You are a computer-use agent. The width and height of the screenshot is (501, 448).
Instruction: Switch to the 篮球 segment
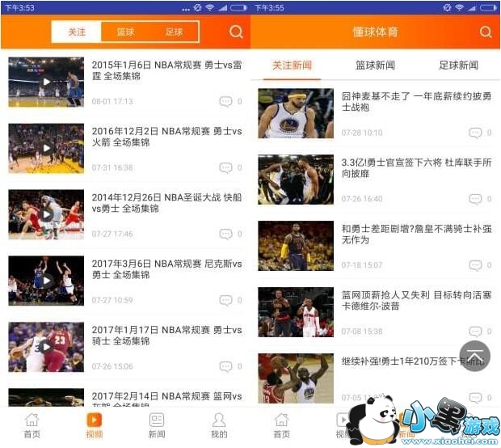125,32
